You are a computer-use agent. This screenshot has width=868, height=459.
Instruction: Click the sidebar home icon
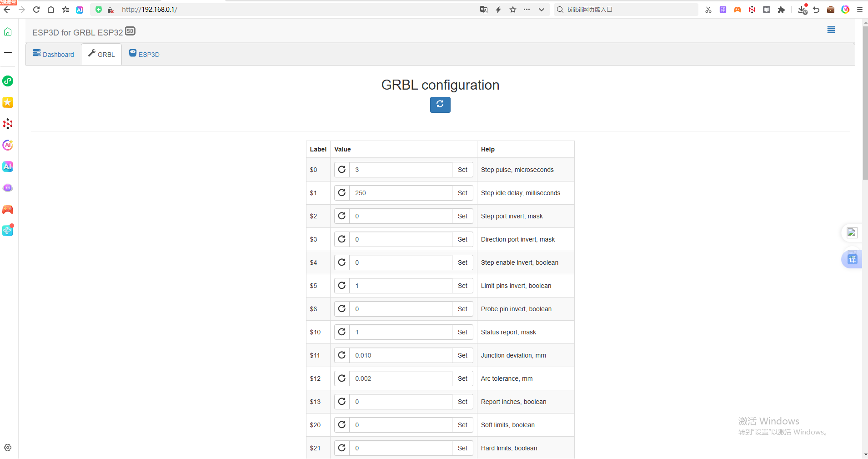[8, 31]
